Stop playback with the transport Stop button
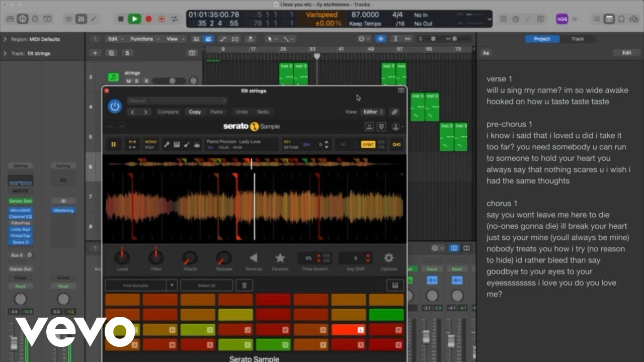644x362 pixels. (121, 19)
